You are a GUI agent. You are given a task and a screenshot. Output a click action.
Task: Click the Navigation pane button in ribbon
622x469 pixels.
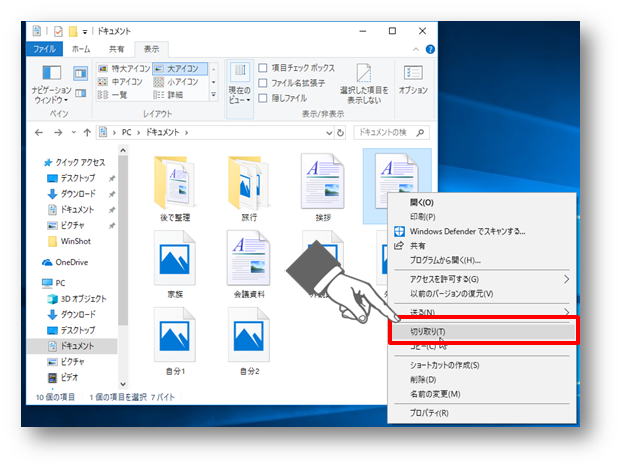pyautogui.click(x=52, y=85)
